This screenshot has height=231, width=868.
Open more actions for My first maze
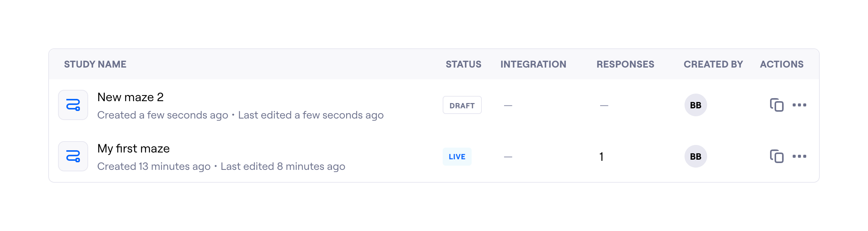click(799, 156)
